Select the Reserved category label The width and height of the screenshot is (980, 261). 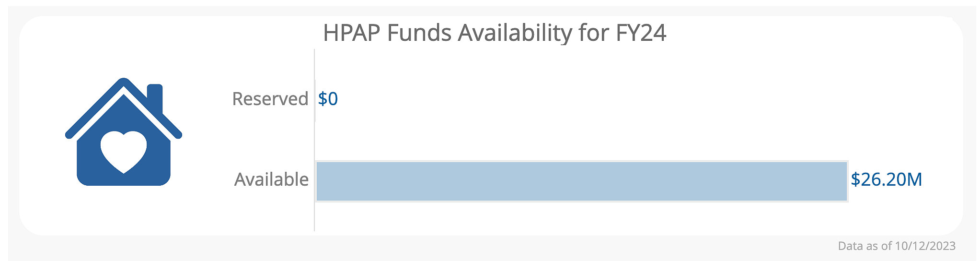(x=270, y=99)
